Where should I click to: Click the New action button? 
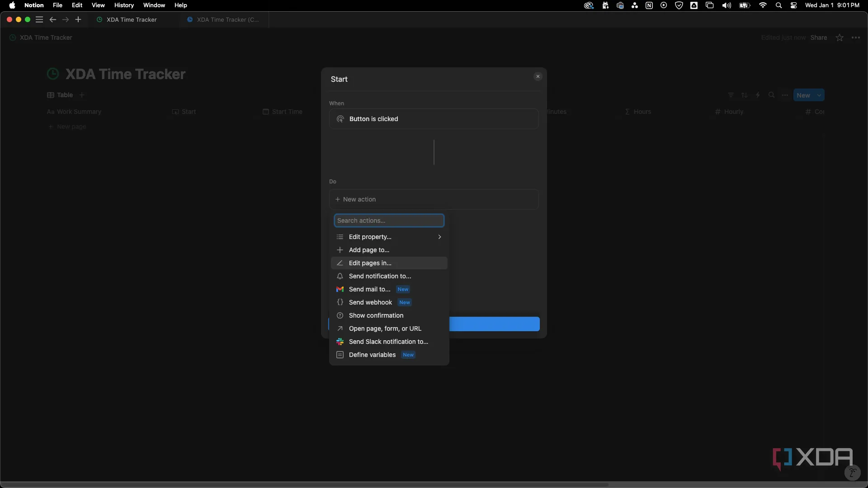[434, 199]
